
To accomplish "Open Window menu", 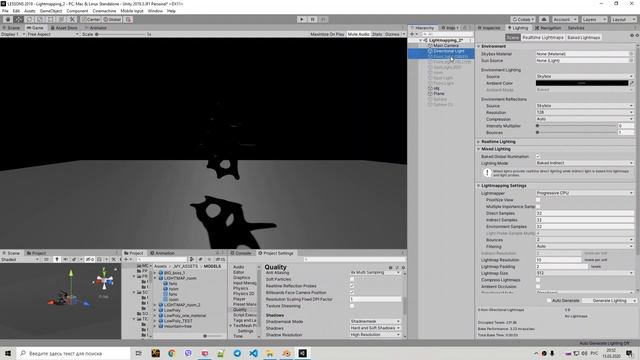I will coord(155,11).
